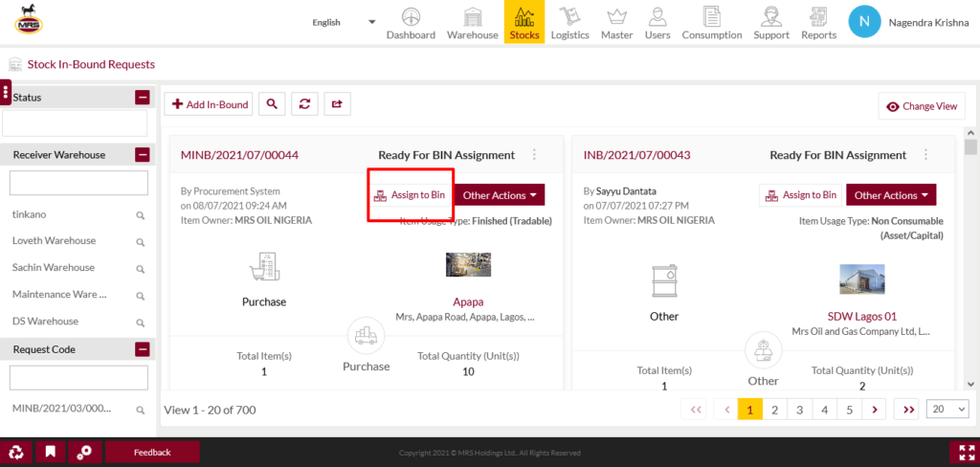The height and width of the screenshot is (467, 980).
Task: Open the Dashboard menu
Action: pos(411,23)
